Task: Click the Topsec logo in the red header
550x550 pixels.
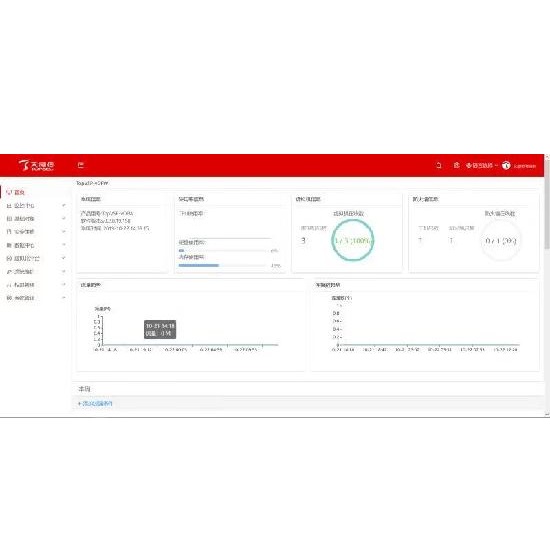Action: click(36, 165)
